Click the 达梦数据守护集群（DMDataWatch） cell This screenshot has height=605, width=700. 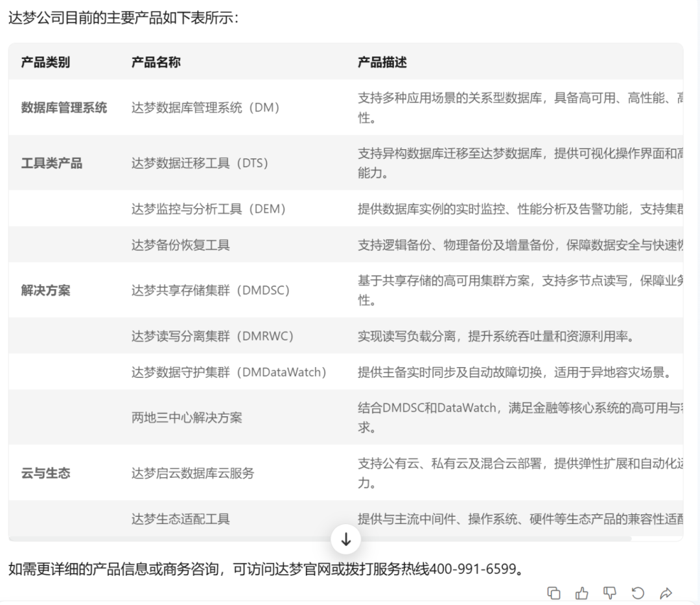point(229,372)
